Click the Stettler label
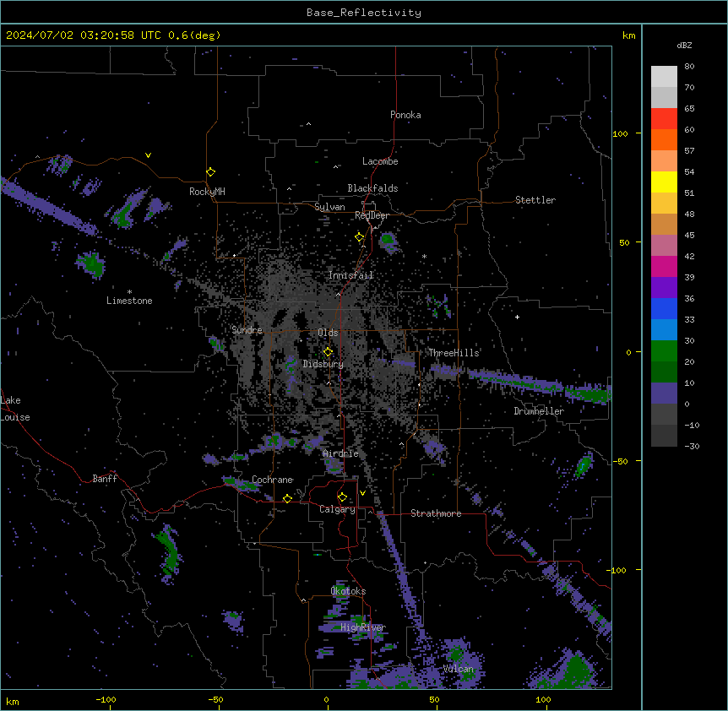 click(x=535, y=200)
